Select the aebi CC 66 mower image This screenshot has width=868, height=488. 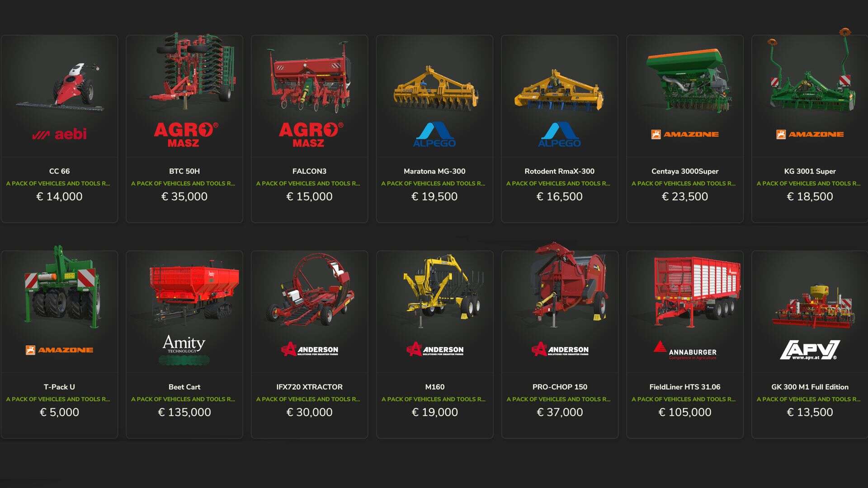coord(59,87)
